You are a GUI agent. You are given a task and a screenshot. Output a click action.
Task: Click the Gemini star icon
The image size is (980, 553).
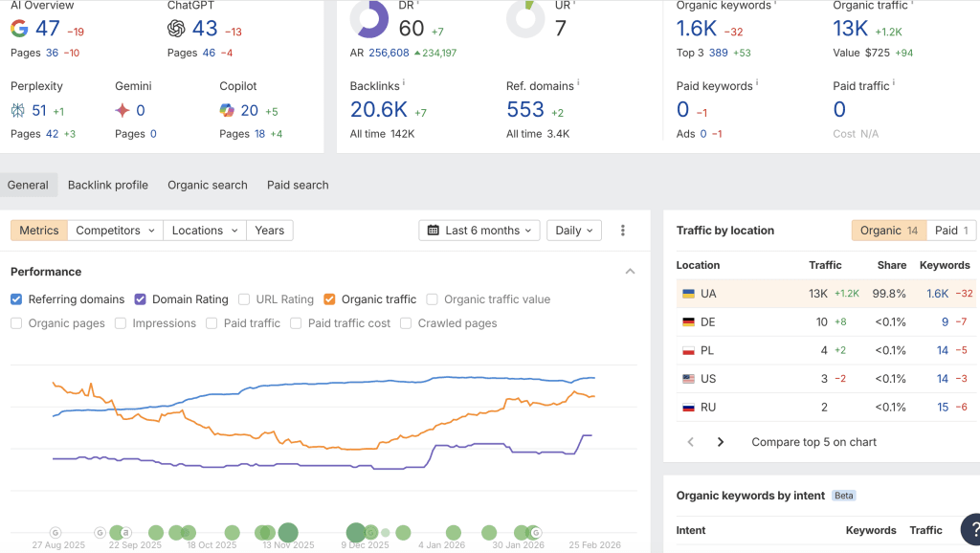tap(122, 111)
